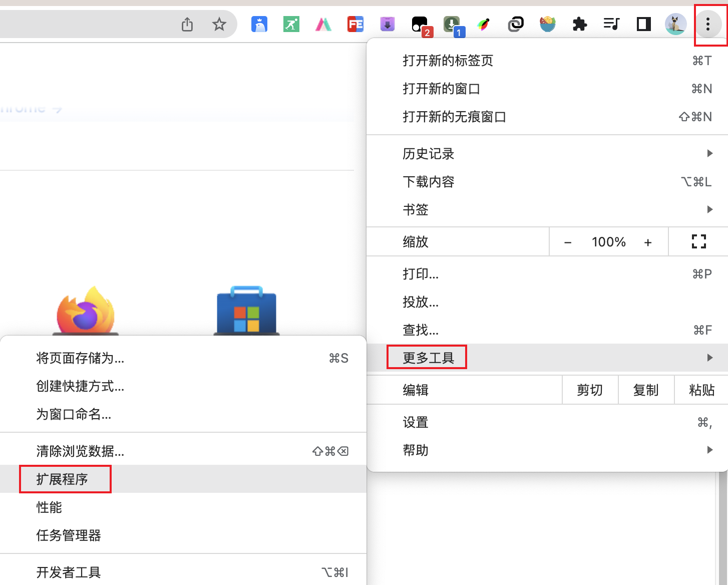Open the blue penguin extension
Viewport: 728px width, 585px height.
point(259,24)
